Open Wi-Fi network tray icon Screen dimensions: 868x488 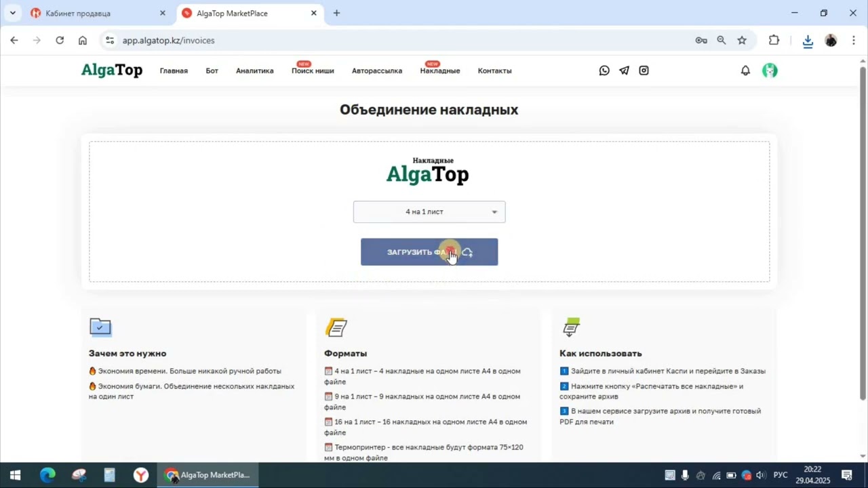716,475
